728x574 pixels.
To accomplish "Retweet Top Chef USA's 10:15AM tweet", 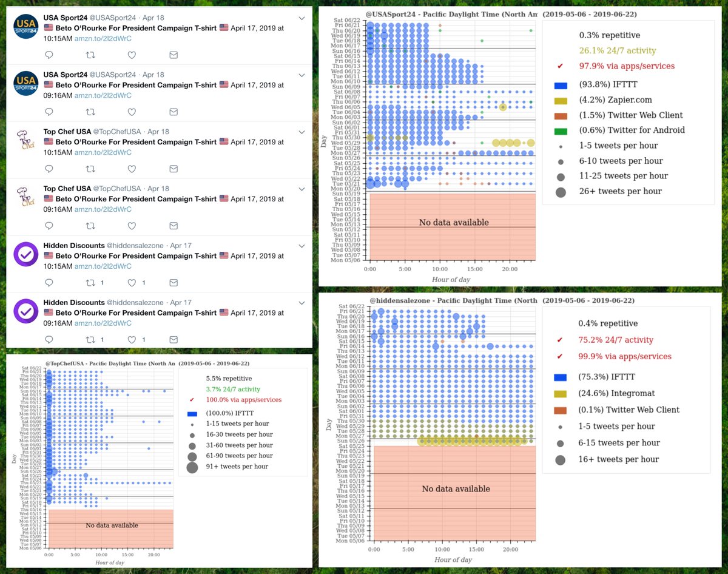I will (x=90, y=169).
